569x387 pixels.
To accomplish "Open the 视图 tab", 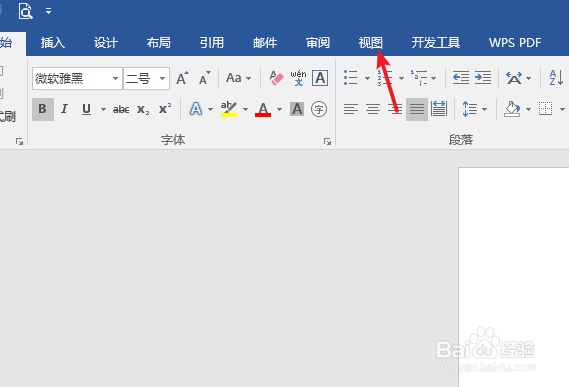I will click(x=371, y=43).
